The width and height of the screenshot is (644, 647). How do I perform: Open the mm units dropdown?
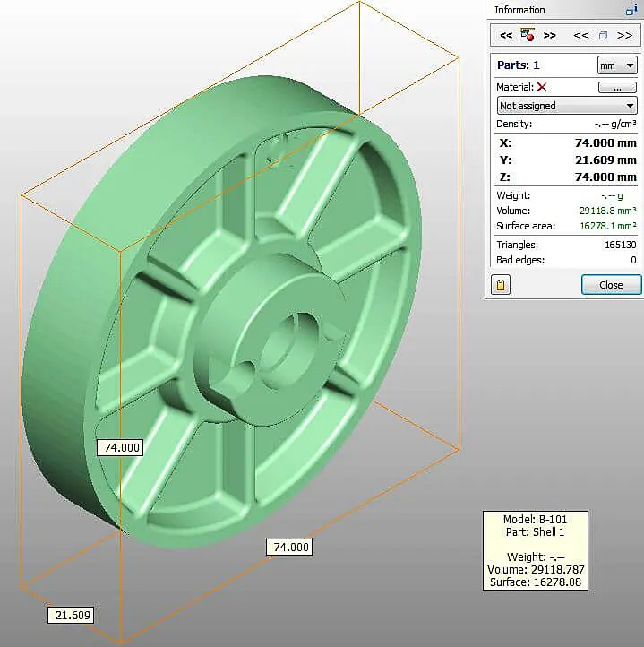pyautogui.click(x=617, y=65)
